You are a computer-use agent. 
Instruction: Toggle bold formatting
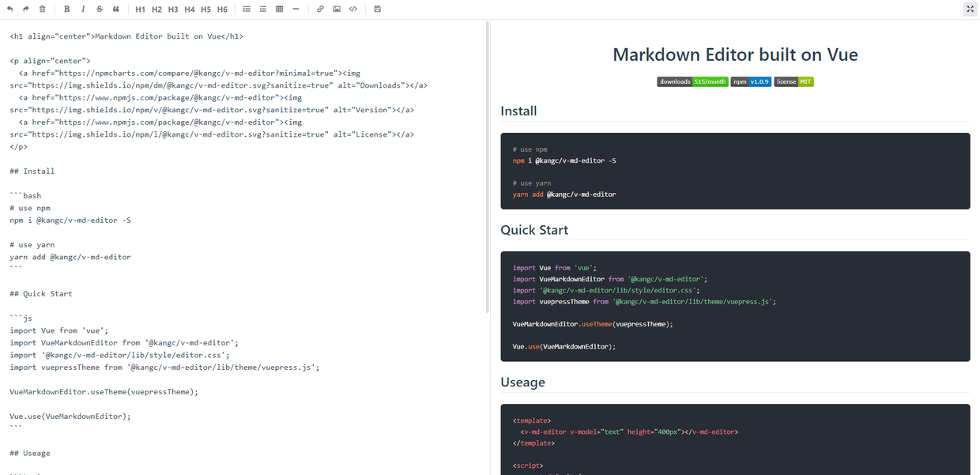click(x=66, y=9)
